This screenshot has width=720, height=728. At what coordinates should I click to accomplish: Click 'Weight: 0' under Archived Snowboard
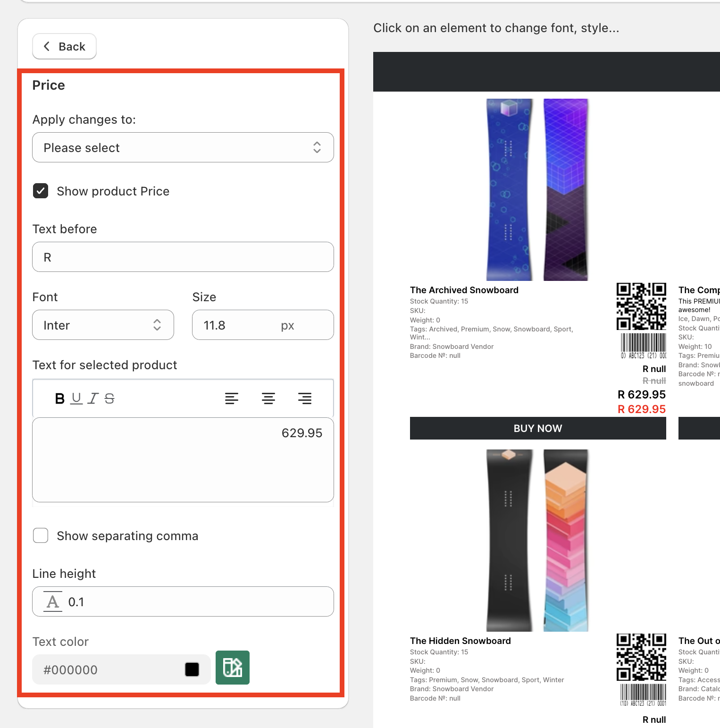425,320
